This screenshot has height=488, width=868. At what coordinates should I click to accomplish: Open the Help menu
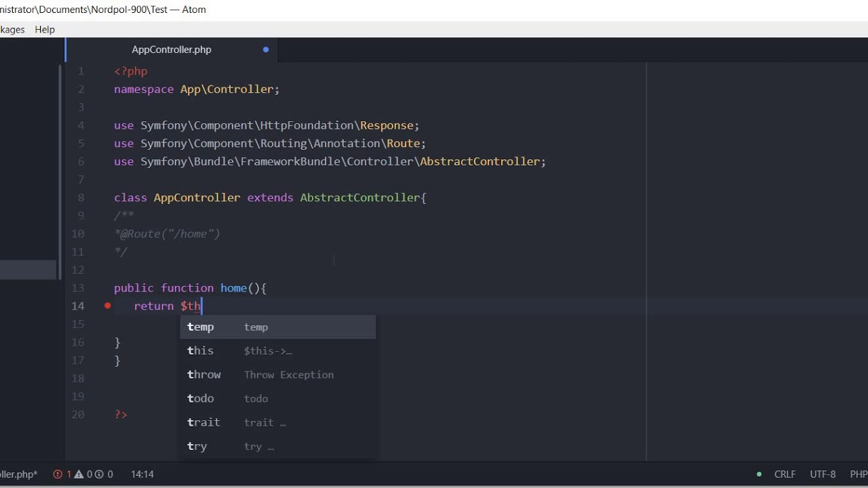(45, 30)
